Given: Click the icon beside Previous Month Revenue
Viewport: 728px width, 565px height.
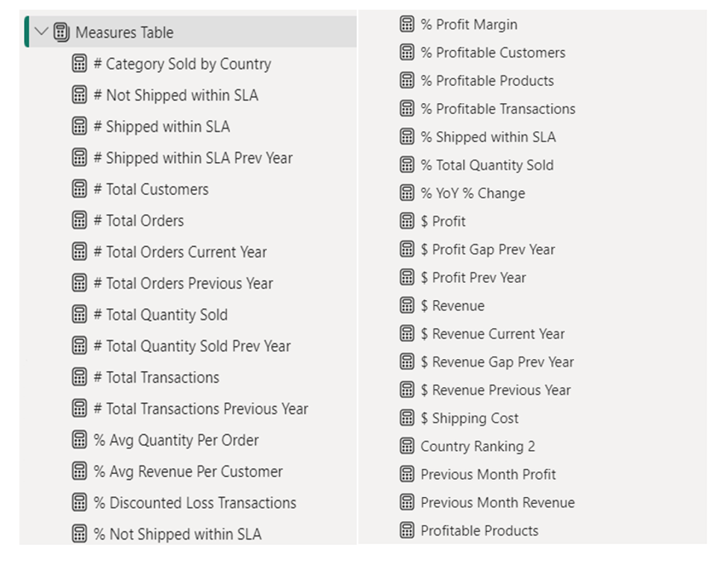Looking at the screenshot, I should pyautogui.click(x=407, y=502).
